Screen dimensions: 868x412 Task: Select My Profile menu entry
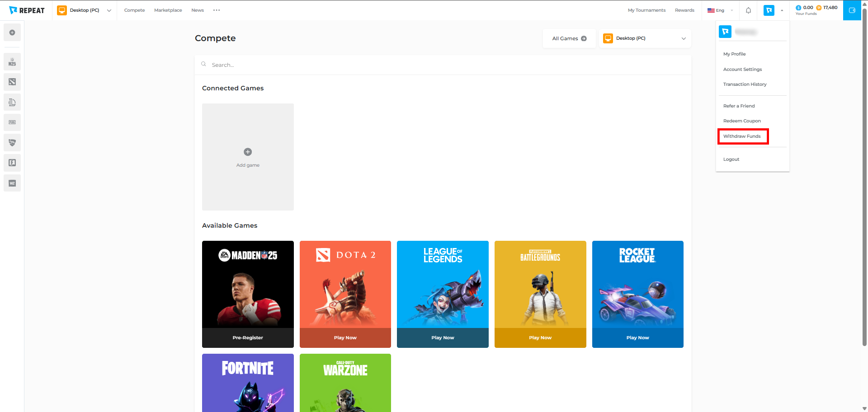point(734,54)
